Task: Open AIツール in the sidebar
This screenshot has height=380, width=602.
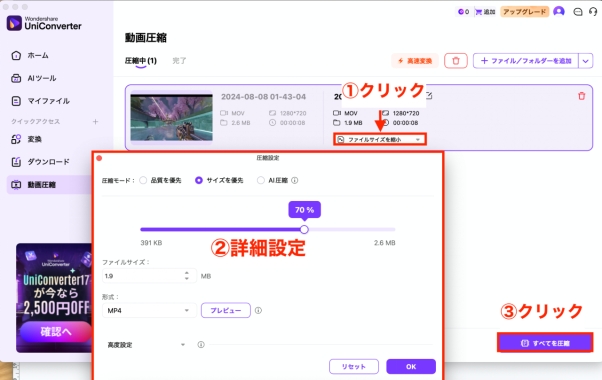Action: 34,78
